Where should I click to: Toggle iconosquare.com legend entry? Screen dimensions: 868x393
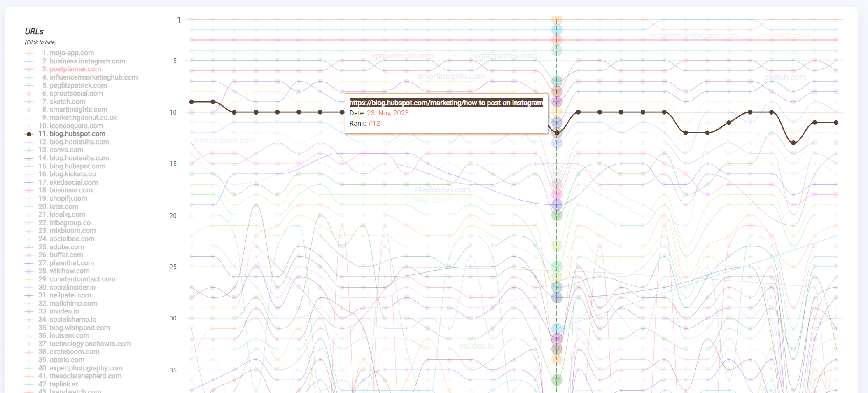63,126
